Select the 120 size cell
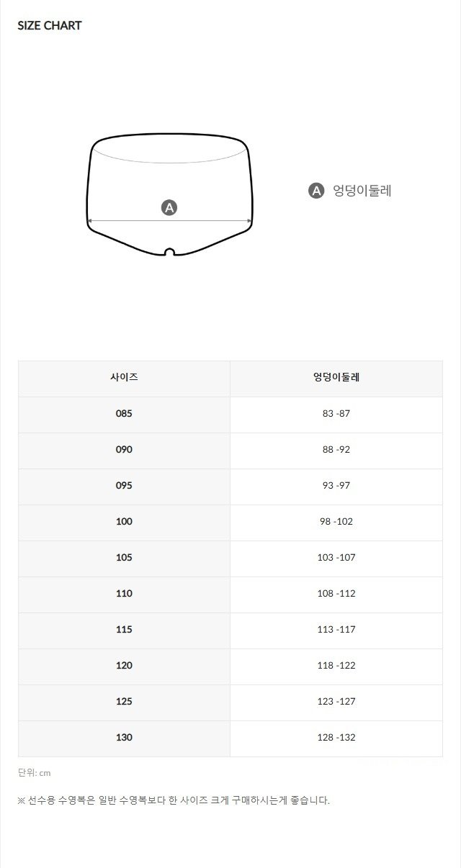The image size is (461, 868). click(x=124, y=666)
